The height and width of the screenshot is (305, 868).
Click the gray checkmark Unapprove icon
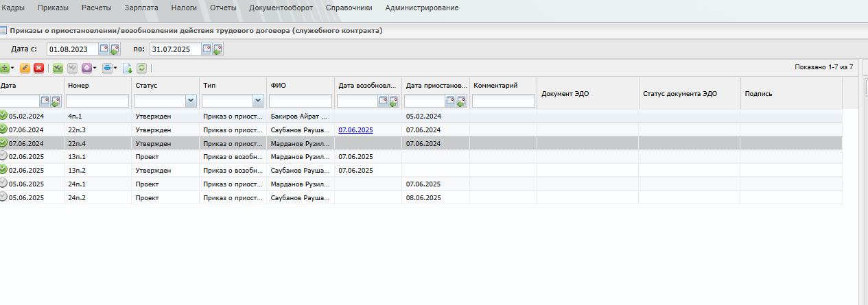point(72,68)
